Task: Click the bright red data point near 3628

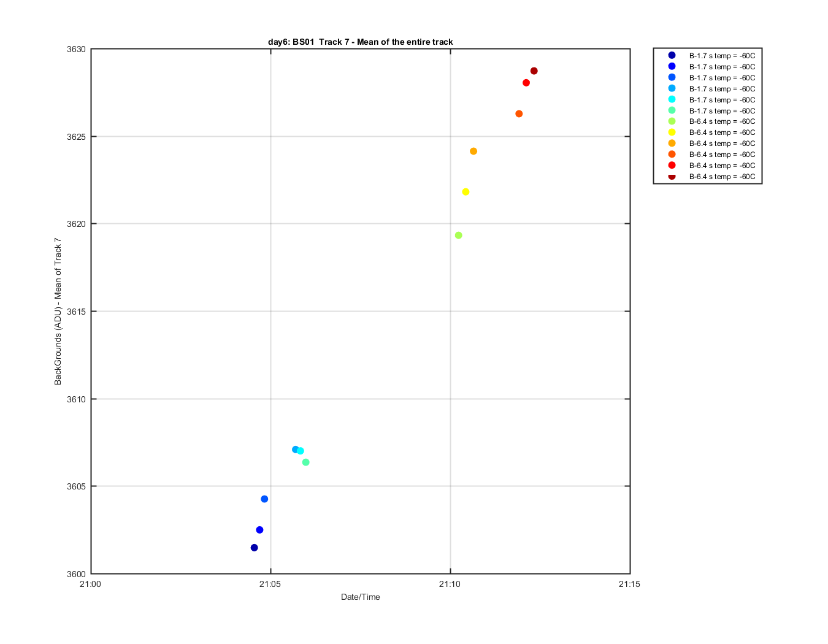Action: [x=526, y=83]
